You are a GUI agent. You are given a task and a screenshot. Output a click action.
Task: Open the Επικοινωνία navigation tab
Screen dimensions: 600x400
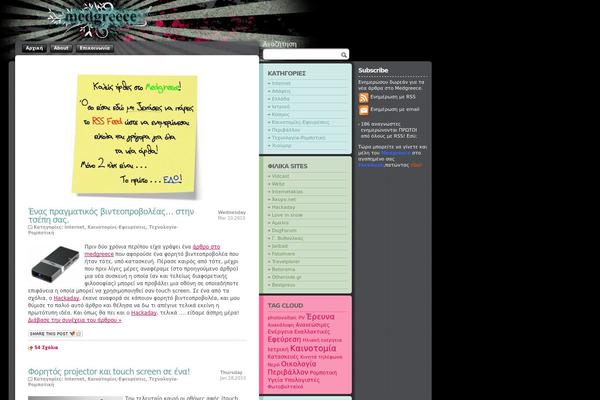pyautogui.click(x=95, y=48)
